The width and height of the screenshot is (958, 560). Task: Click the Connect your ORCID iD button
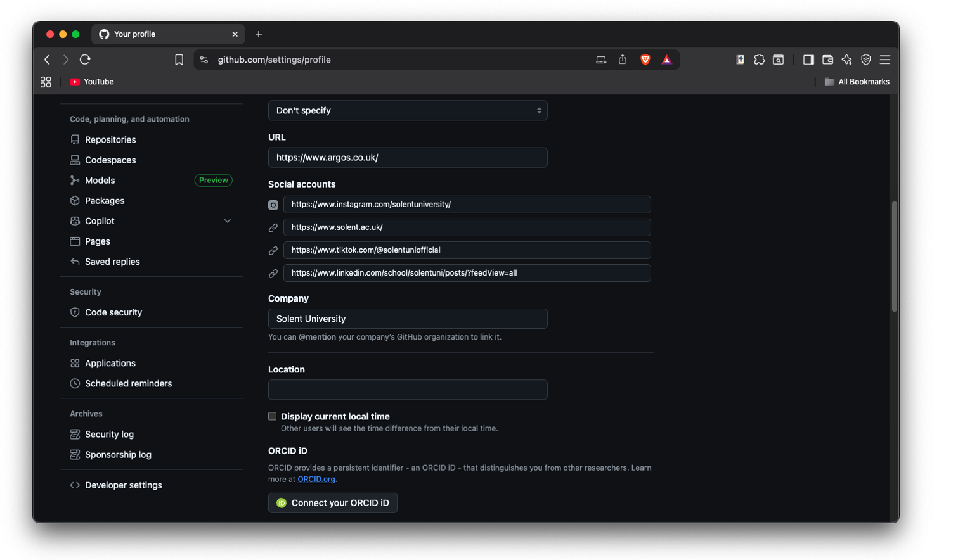(333, 503)
